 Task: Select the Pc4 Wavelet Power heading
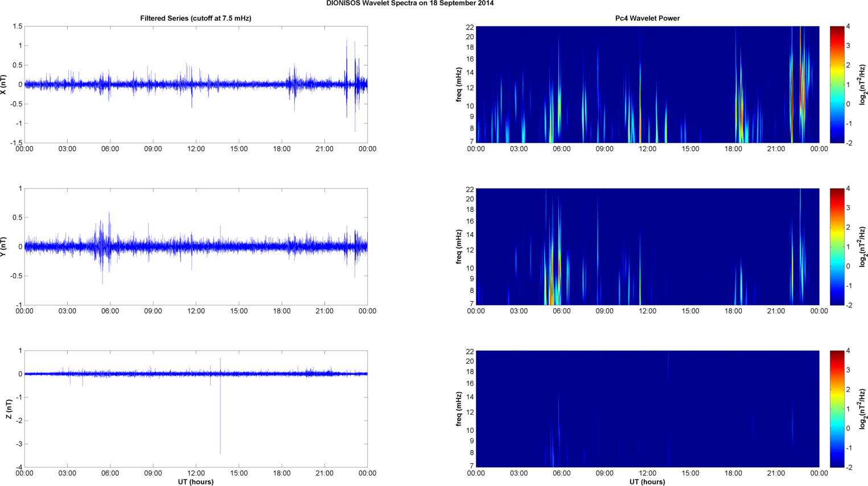[647, 18]
